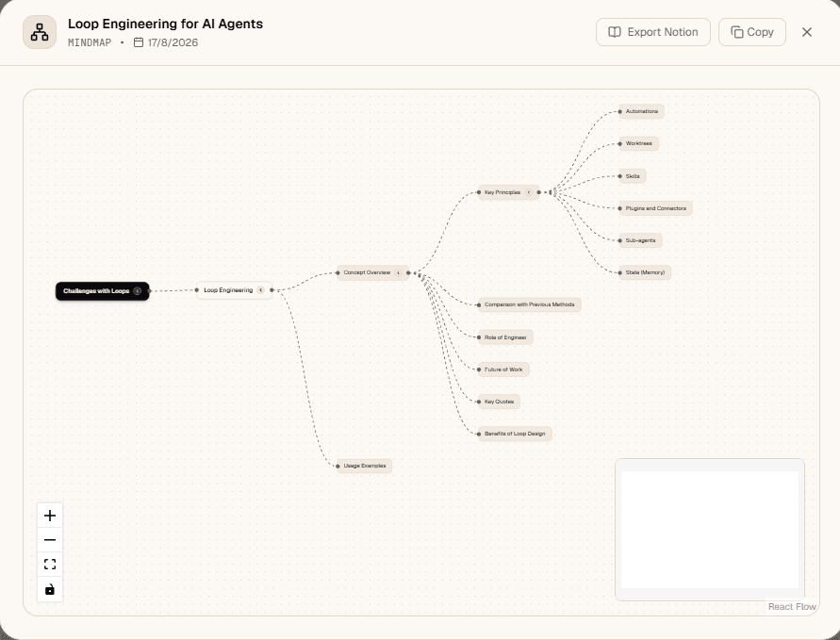Click the minimap overview panel

tap(710, 529)
